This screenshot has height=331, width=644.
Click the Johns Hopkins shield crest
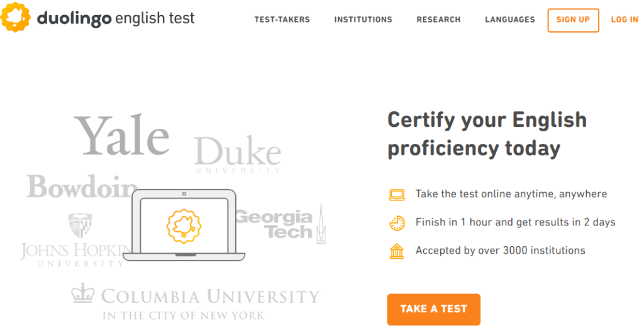tap(80, 225)
